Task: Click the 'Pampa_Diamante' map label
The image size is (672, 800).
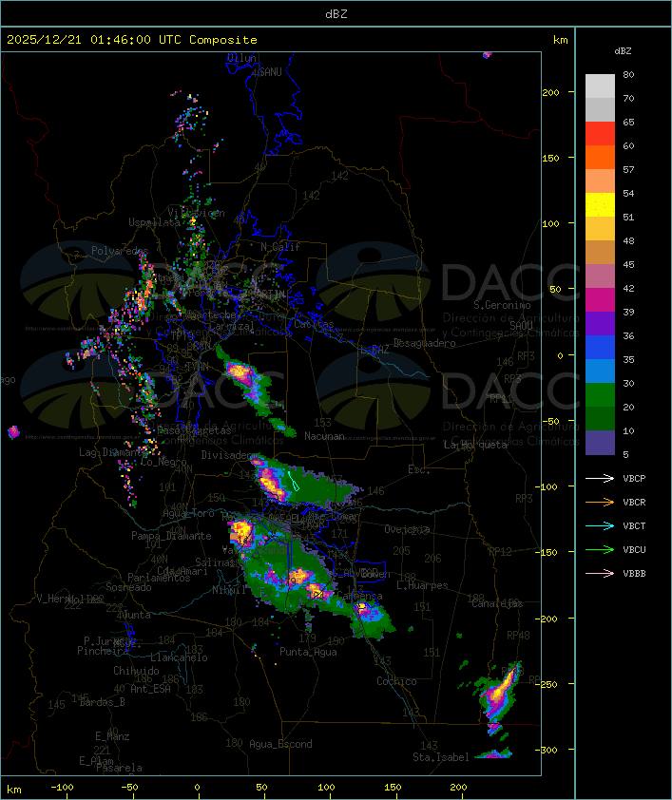Action: 171,536
